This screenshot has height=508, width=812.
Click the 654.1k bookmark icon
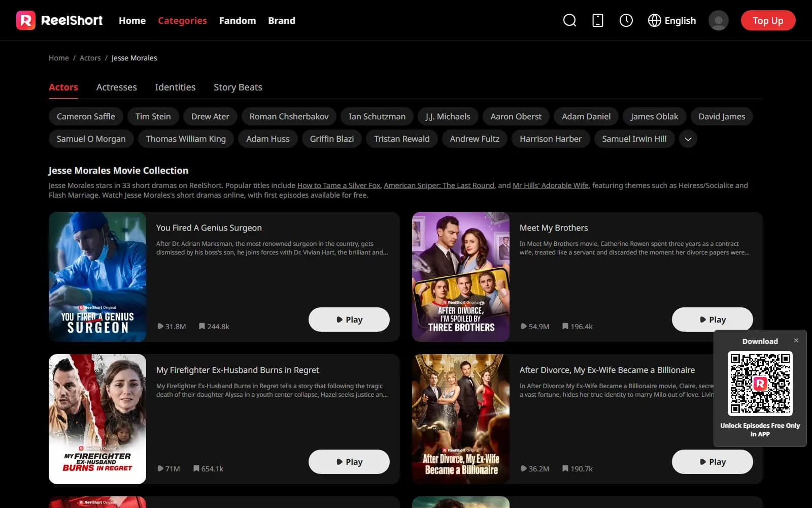tap(196, 468)
